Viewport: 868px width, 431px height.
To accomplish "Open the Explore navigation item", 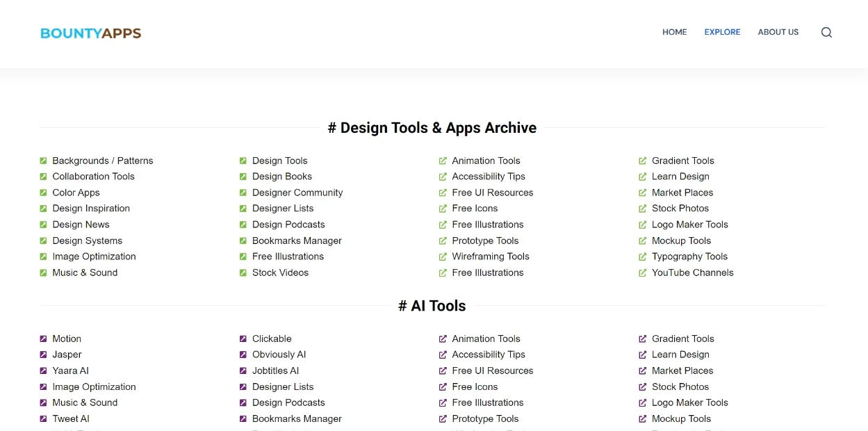I will pyautogui.click(x=722, y=32).
